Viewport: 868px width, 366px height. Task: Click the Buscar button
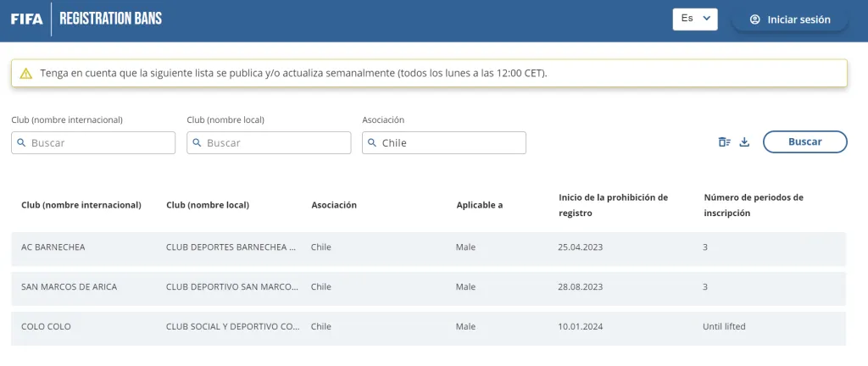[805, 141]
